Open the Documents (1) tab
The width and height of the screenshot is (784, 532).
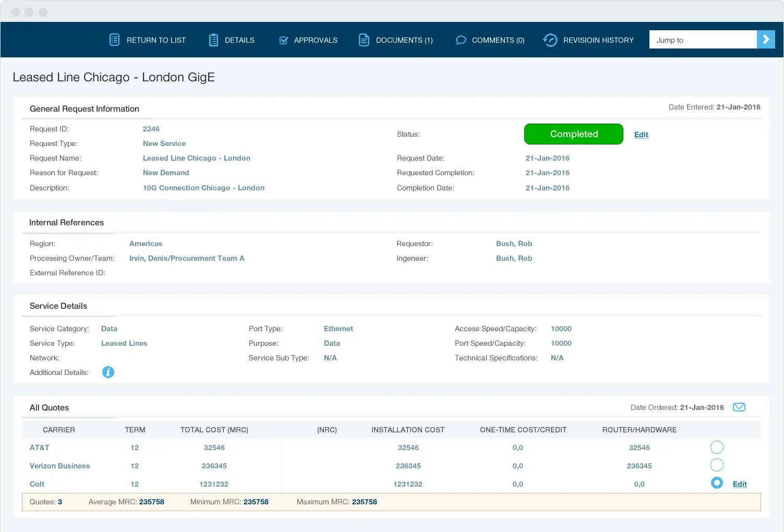tap(404, 40)
